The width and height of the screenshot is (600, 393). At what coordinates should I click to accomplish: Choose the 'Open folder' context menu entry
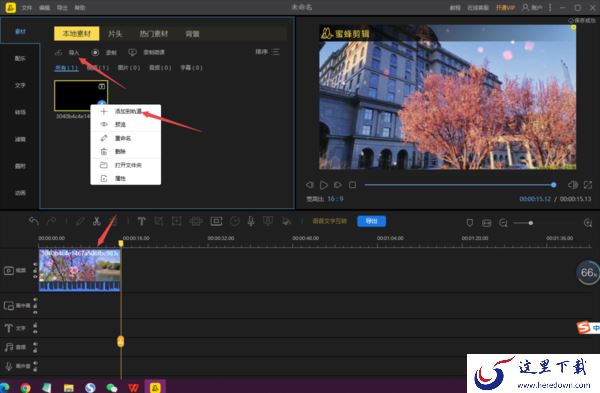(126, 165)
